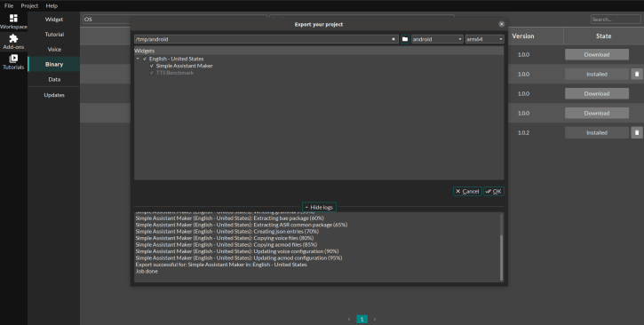Click the Widgets tree header

pos(319,51)
